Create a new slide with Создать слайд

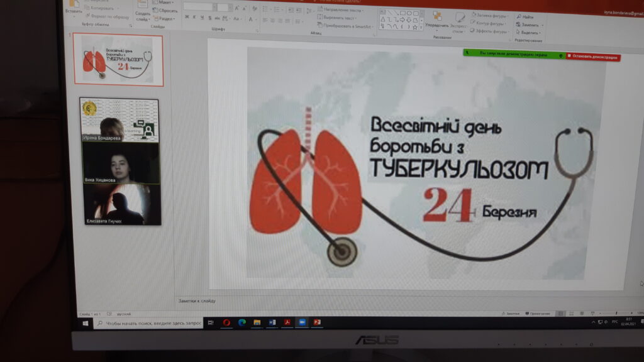pyautogui.click(x=143, y=11)
